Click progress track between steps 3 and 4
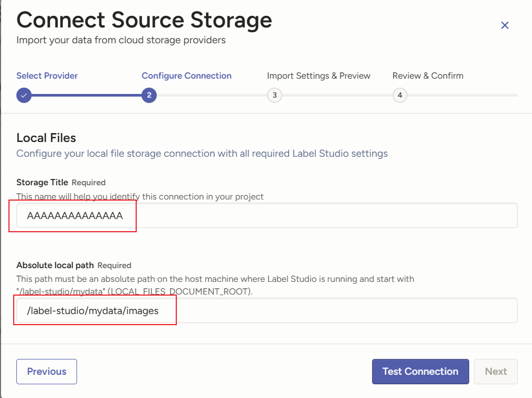The height and width of the screenshot is (398, 532). click(x=337, y=96)
